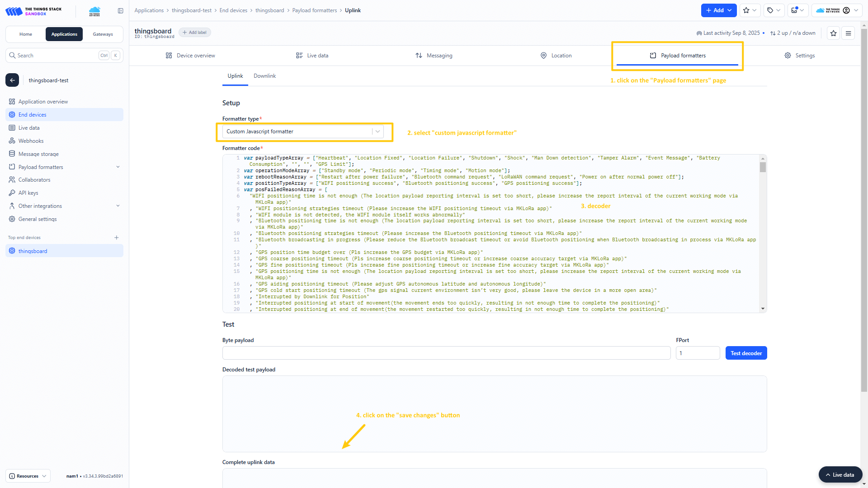Collapse the sidebar panel icon
This screenshot has width=868, height=488.
point(120,11)
